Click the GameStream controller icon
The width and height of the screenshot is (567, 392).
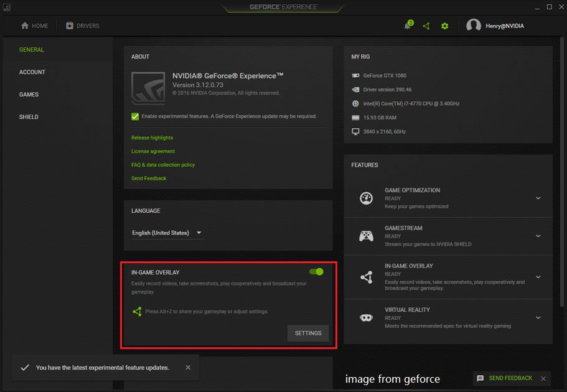366,236
